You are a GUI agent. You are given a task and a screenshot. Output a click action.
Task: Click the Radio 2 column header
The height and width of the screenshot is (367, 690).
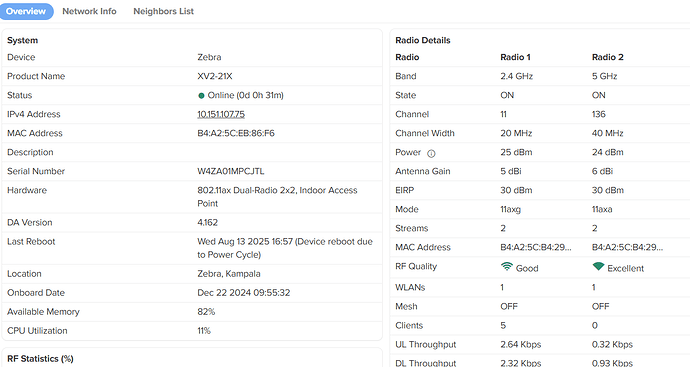pyautogui.click(x=608, y=57)
